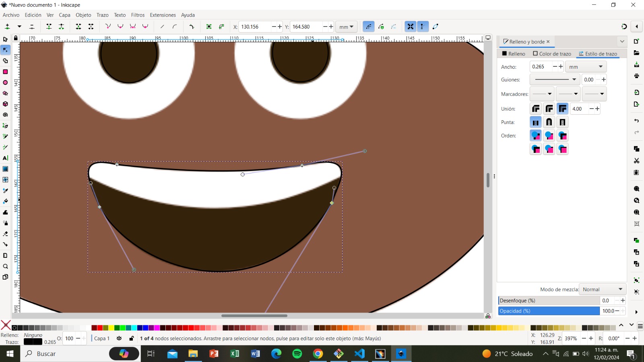Click make segments lines icon

pos(162,27)
